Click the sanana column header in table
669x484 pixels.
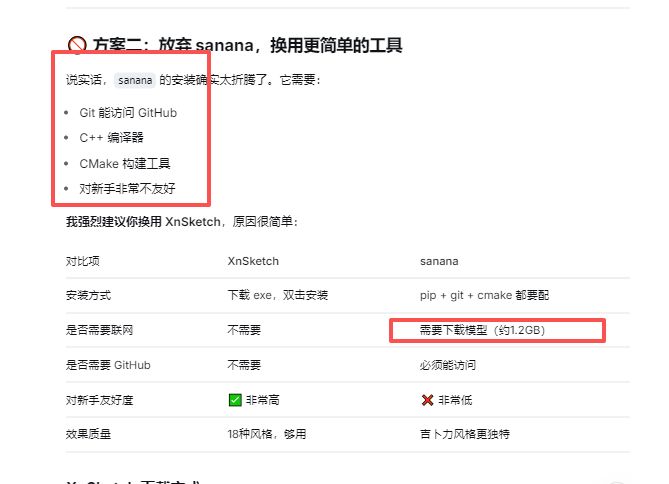point(439,261)
